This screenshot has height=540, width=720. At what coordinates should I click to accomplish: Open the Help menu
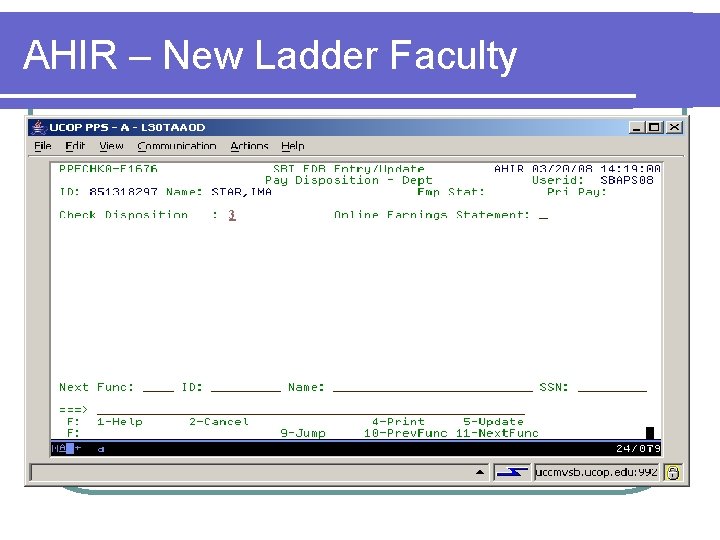click(x=293, y=146)
